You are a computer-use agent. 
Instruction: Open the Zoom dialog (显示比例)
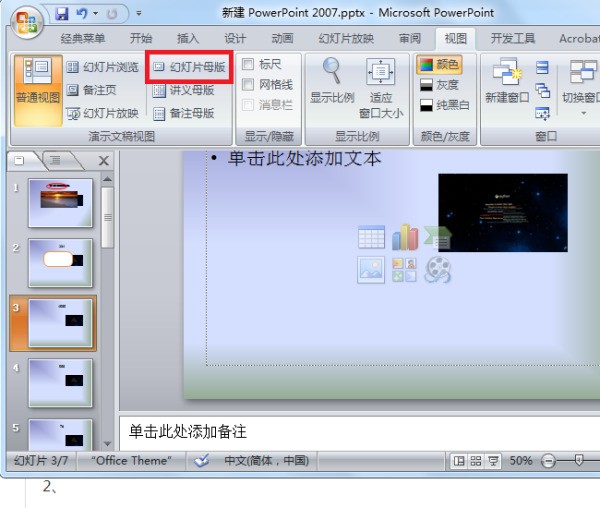click(x=332, y=83)
